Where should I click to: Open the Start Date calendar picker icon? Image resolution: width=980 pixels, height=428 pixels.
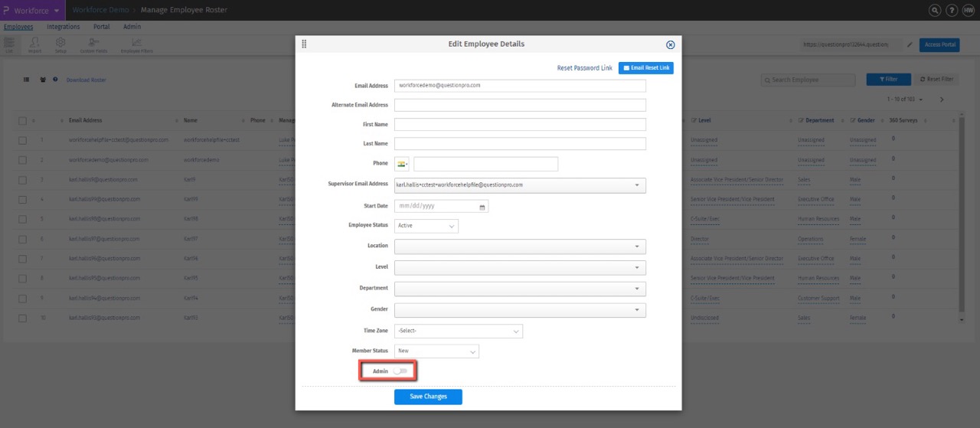point(482,207)
